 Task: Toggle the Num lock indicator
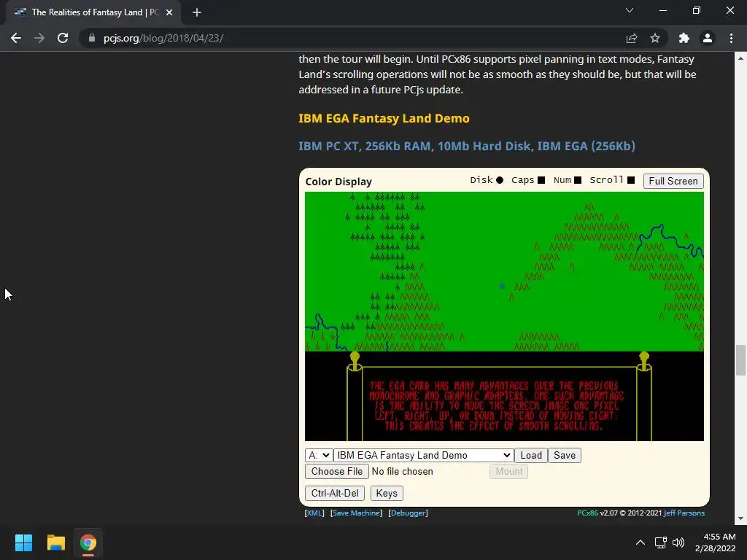click(x=578, y=180)
